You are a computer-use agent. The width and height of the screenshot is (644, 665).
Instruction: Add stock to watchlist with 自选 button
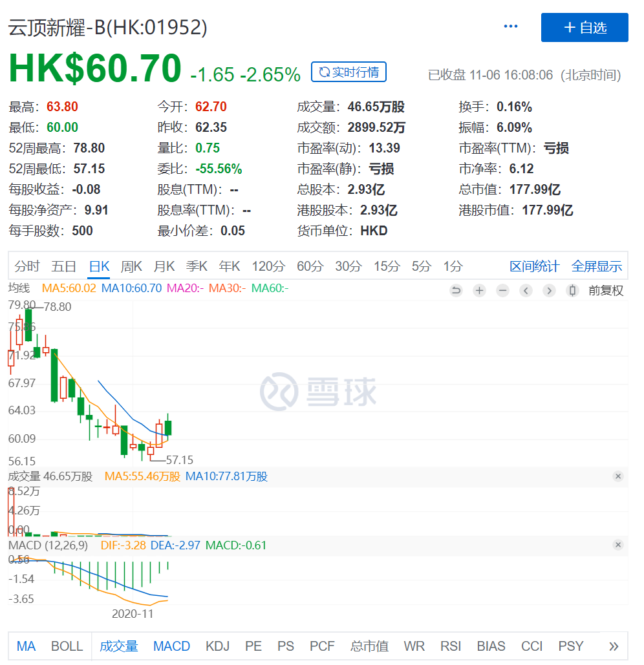584,28
